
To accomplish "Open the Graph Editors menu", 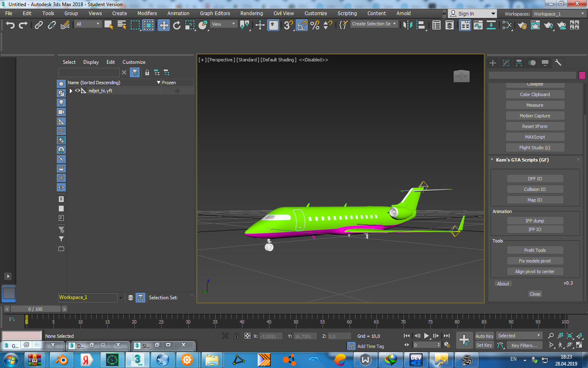I will click(215, 13).
